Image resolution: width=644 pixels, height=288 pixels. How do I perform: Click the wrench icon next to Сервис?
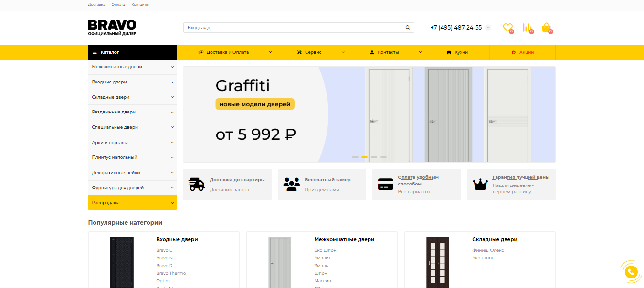click(299, 52)
